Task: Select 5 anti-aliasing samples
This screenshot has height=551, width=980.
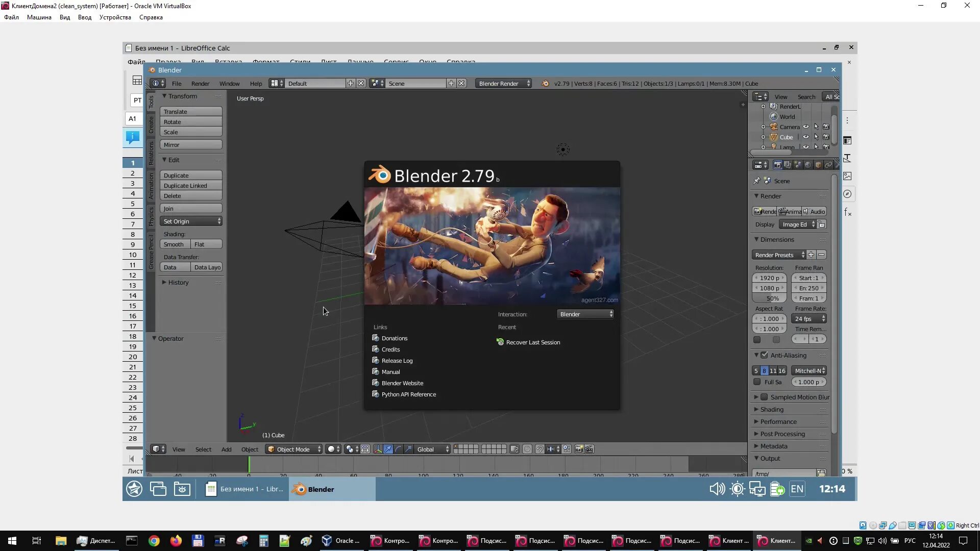Action: pos(756,371)
